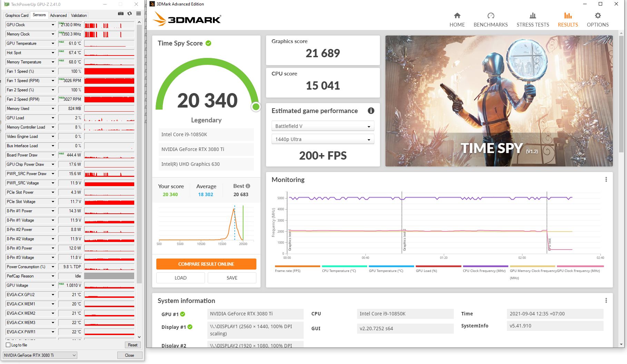Open the 1440p Ultra resolution dropdown
Image resolution: width=627 pixels, height=364 pixels.
pos(323,139)
